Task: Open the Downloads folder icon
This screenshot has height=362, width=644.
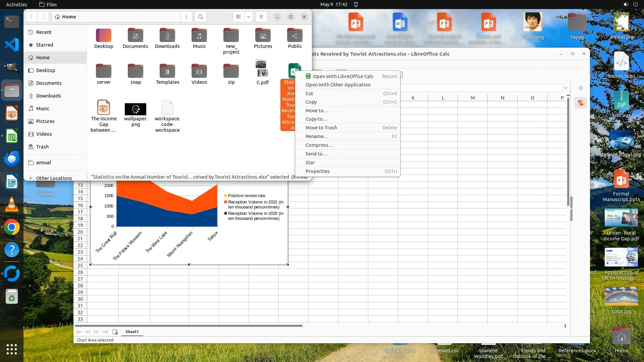Action: (167, 36)
